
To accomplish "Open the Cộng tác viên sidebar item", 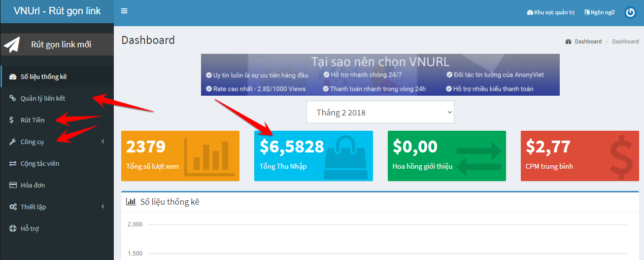I will coord(57,163).
